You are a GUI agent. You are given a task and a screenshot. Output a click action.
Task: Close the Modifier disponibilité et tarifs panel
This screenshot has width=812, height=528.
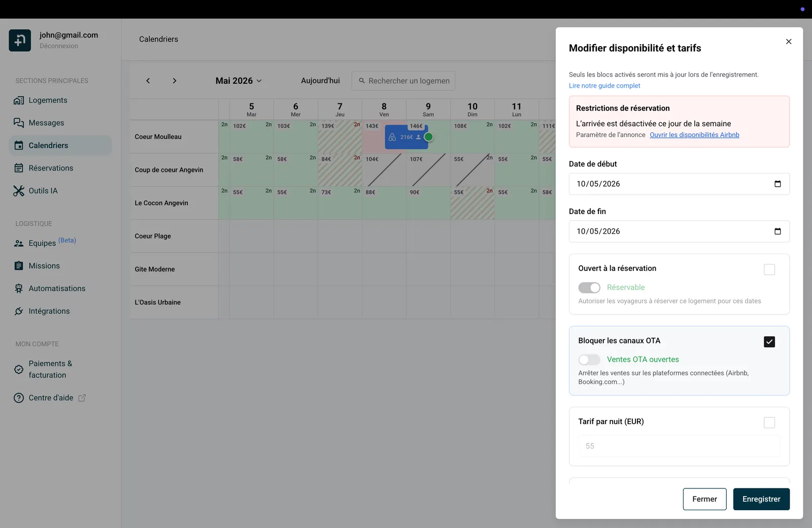click(789, 42)
